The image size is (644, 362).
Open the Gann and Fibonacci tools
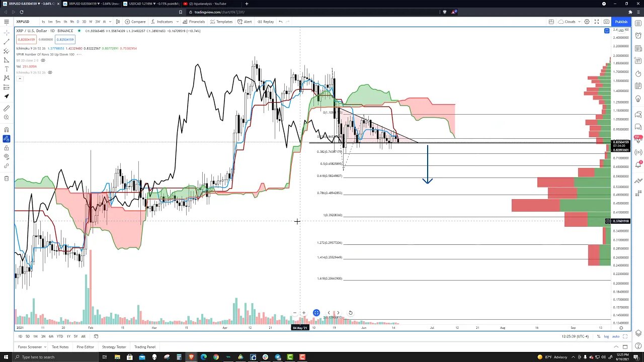point(6,51)
